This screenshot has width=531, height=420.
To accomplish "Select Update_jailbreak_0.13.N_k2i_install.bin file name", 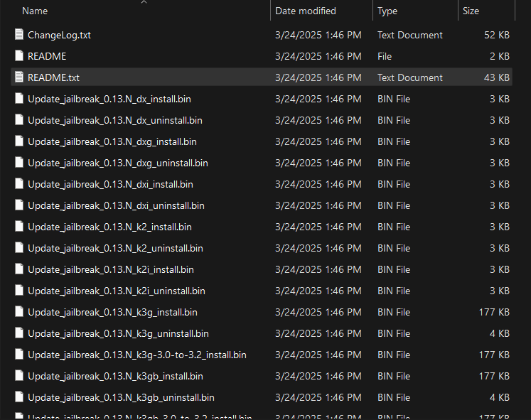I will pos(111,269).
